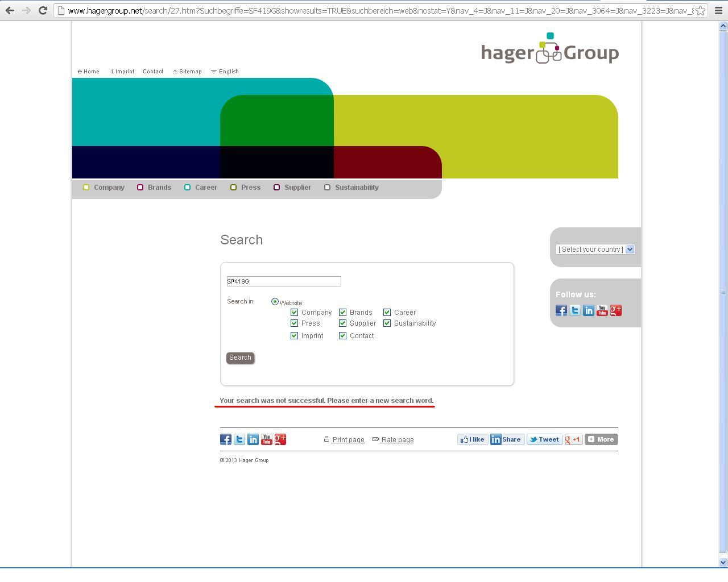Click the search word input field
This screenshot has height=582, width=728.
(284, 281)
